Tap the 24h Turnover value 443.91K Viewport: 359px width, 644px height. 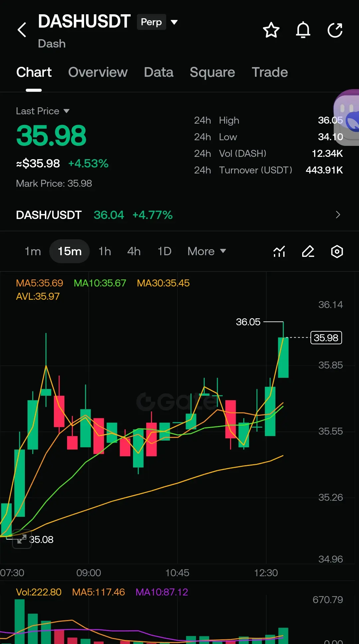[x=324, y=170]
